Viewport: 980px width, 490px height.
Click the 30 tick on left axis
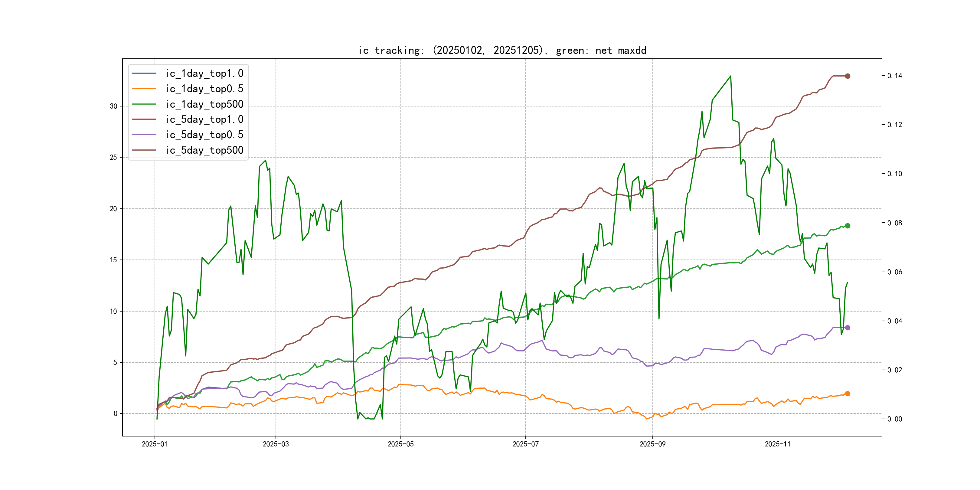click(113, 106)
